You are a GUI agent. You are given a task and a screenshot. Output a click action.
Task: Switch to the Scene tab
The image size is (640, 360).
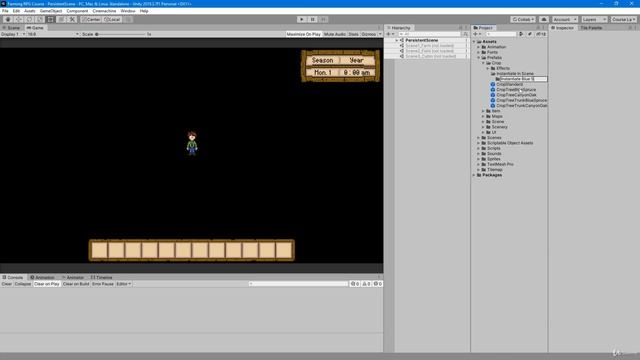pyautogui.click(x=11, y=28)
